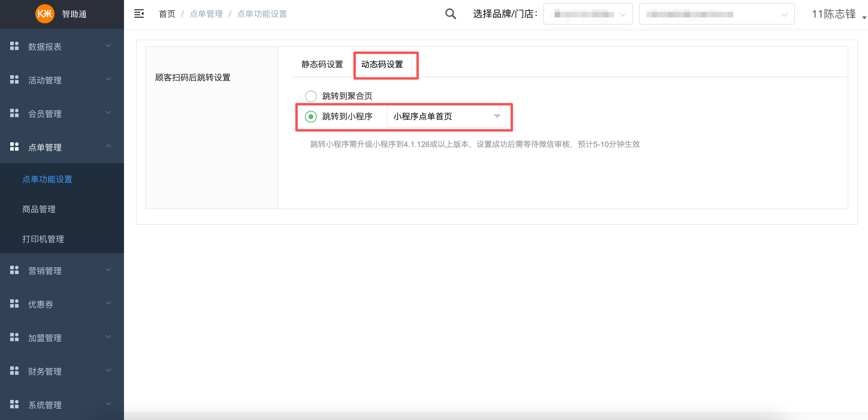Collapse the 点单管理 chevron
Image resolution: width=868 pixels, height=420 pixels.
(x=108, y=146)
